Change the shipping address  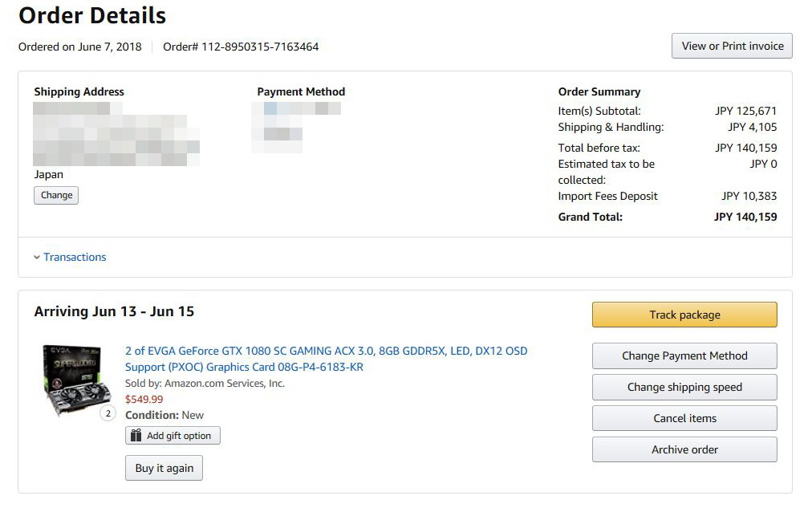point(56,195)
